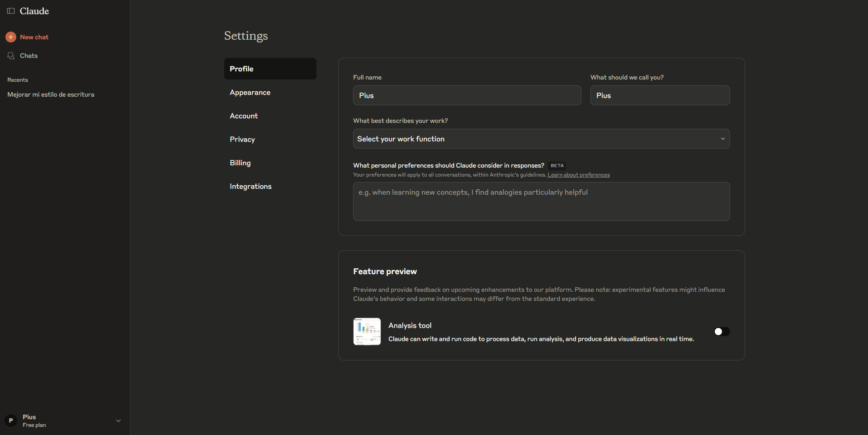Open the recent chat Mejorar mi estilo de escritura

click(x=51, y=94)
